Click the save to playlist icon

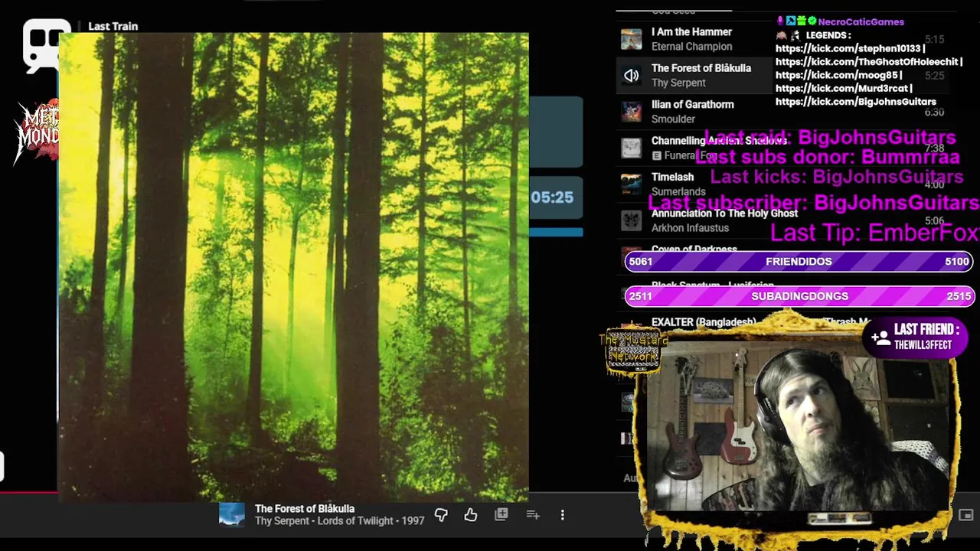pyautogui.click(x=501, y=515)
